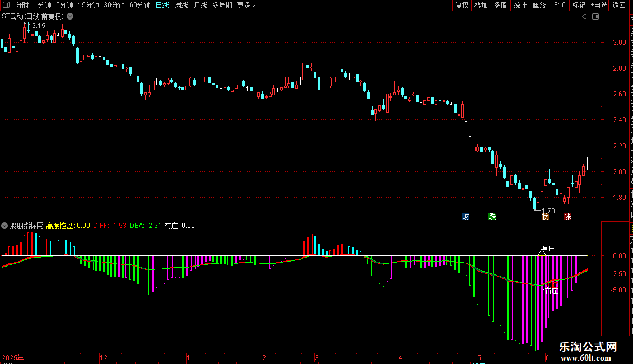The height and width of the screenshot is (364, 633).
Task: Open the 复权 adjustment options
Action: [x=462, y=5]
